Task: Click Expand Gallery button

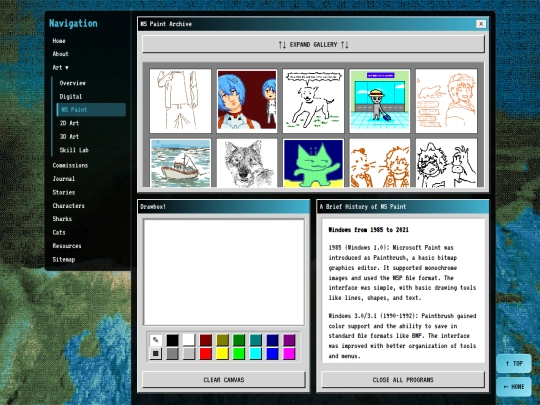Action: (313, 44)
